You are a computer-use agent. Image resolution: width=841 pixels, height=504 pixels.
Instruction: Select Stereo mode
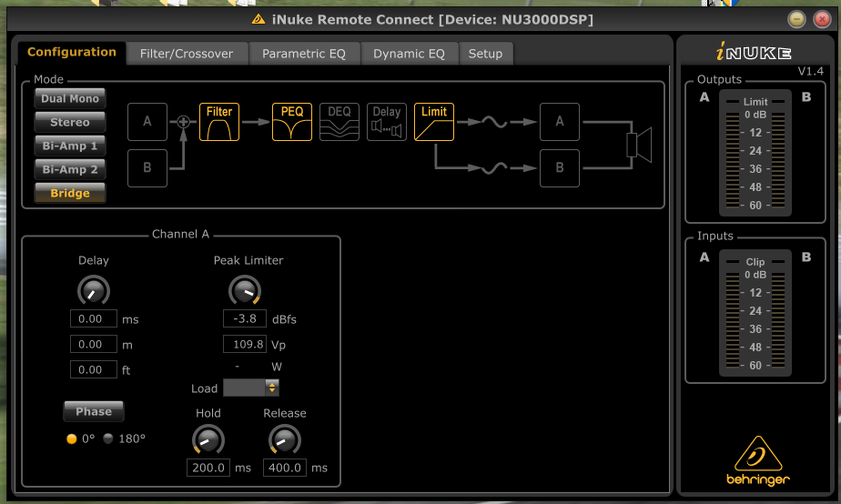coord(70,122)
